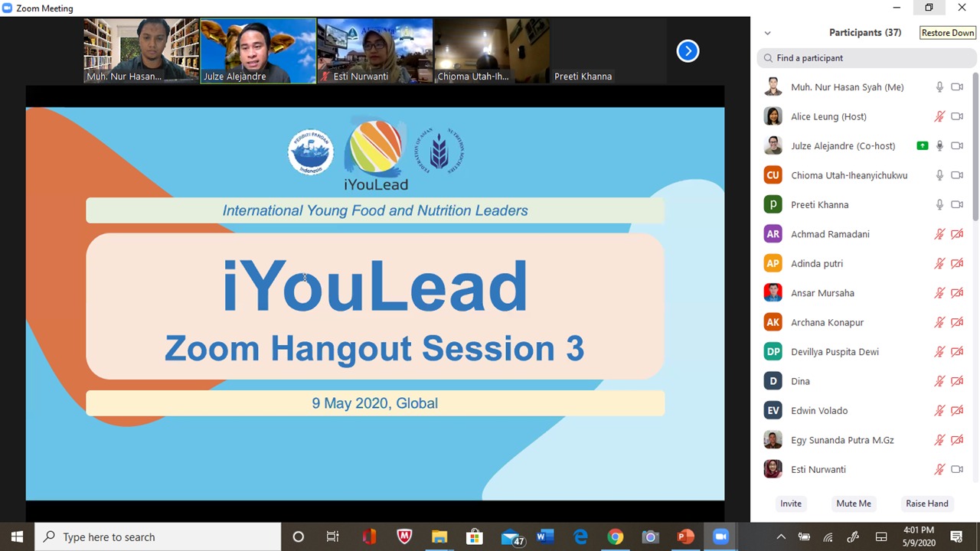
Task: Select Edwin Volado in participant list
Action: click(819, 411)
